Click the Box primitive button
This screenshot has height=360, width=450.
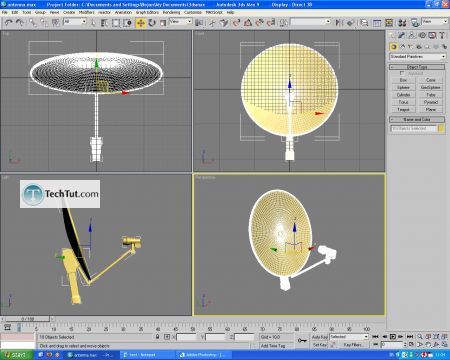click(403, 80)
